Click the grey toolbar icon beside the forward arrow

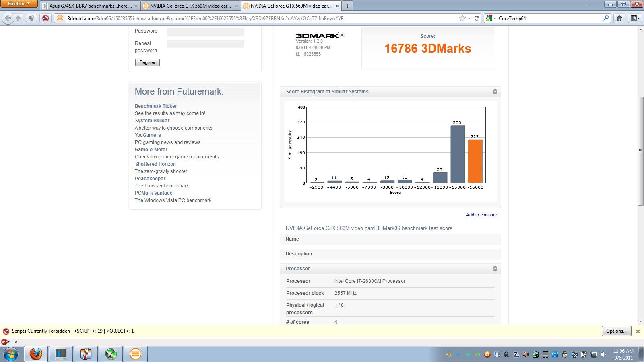coord(31,18)
